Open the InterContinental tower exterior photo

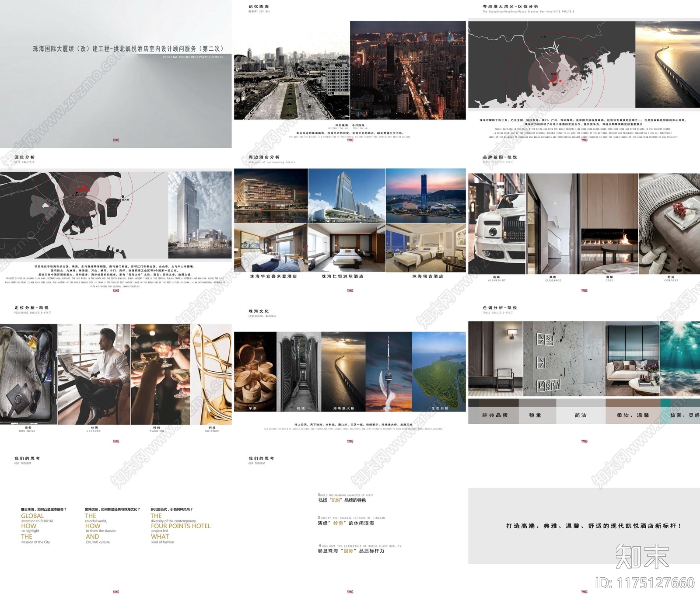[x=347, y=196]
